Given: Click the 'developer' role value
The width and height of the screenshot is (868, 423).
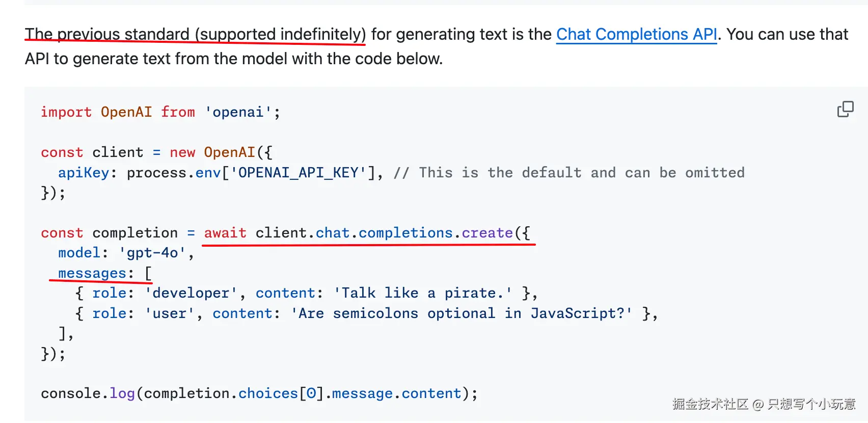Looking at the screenshot, I should [191, 293].
